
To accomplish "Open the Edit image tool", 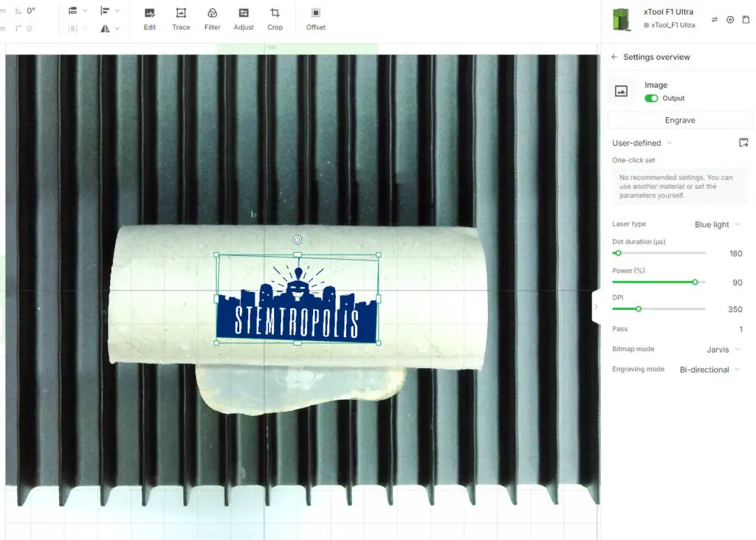I will tap(149, 19).
